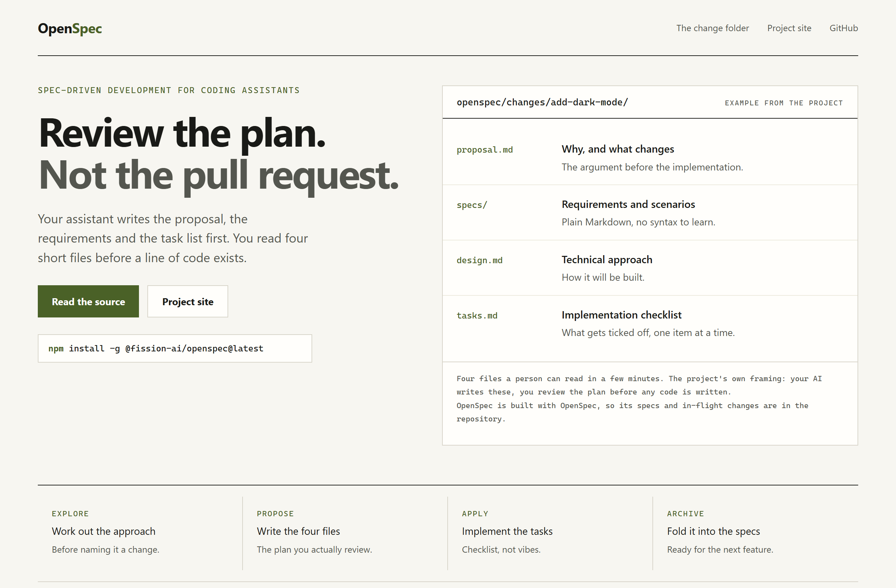This screenshot has width=896, height=588.
Task: Go to GitHub from the header
Action: tap(843, 28)
